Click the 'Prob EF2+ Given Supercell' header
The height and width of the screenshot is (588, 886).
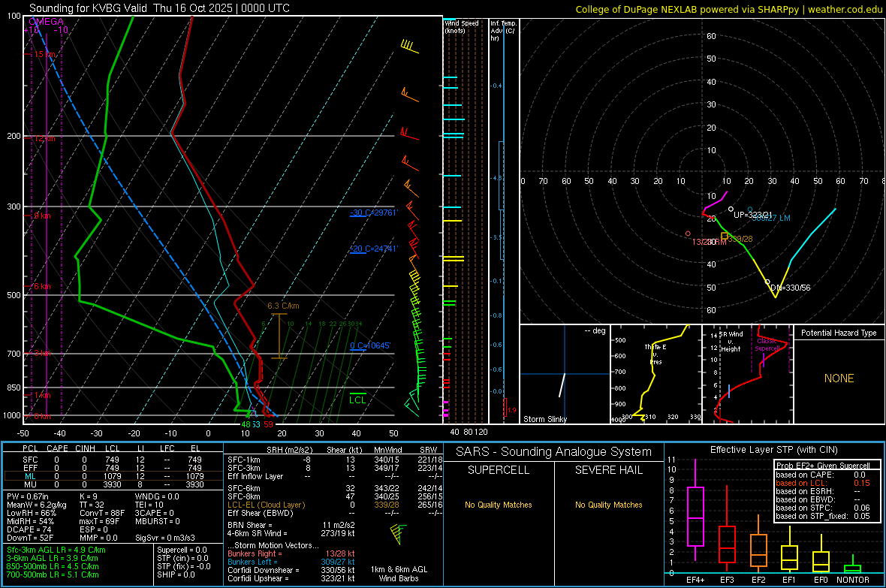point(823,466)
